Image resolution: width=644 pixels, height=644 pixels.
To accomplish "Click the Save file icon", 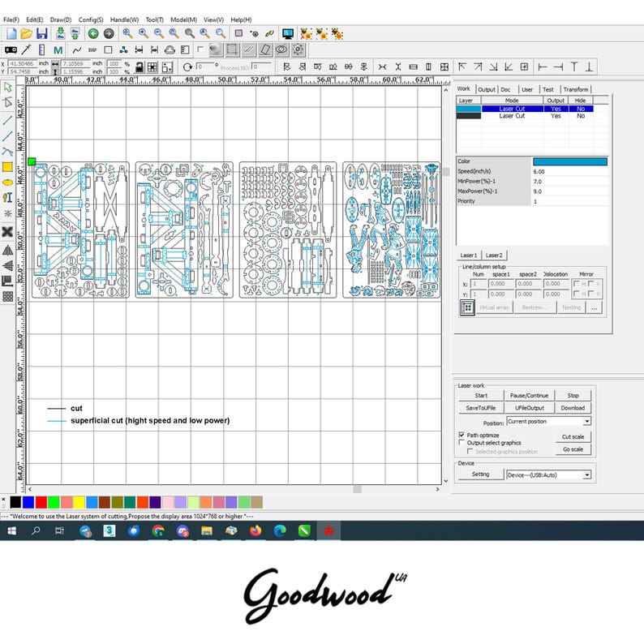I will (42, 34).
